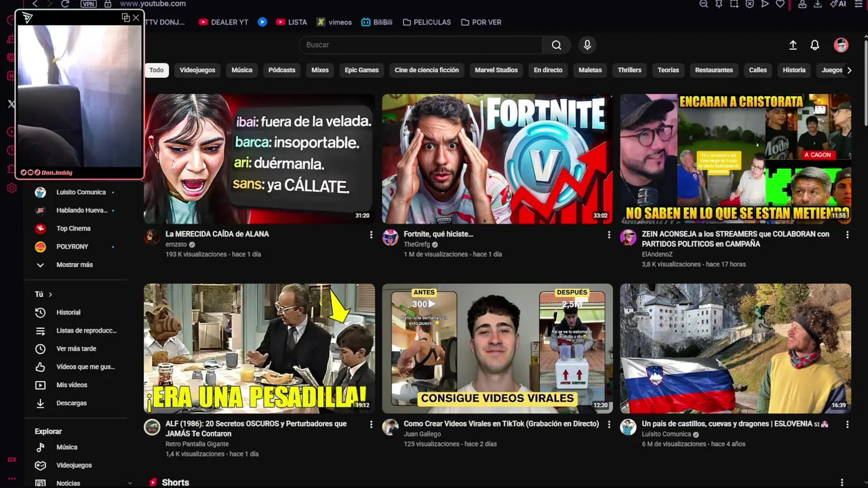Open the AI assistant sparkle icon
Image resolution: width=868 pixels, height=488 pixels.
838,4
